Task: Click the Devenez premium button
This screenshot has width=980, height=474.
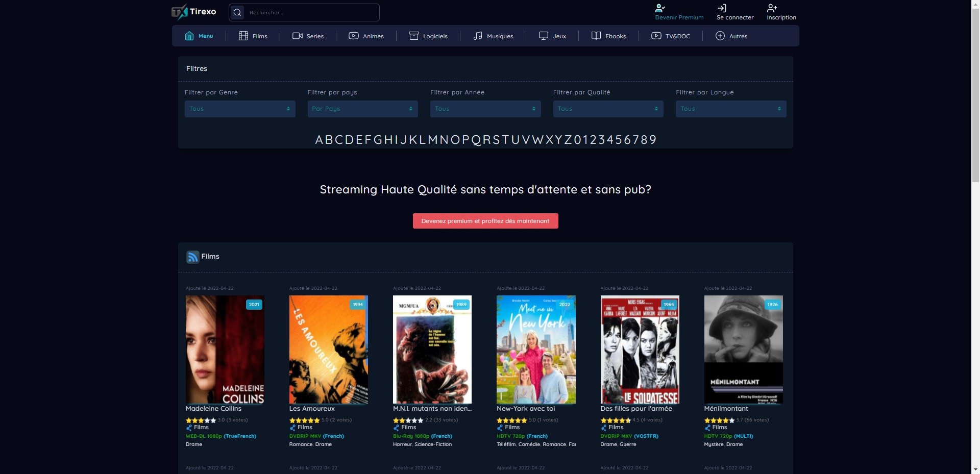Action: tap(485, 221)
